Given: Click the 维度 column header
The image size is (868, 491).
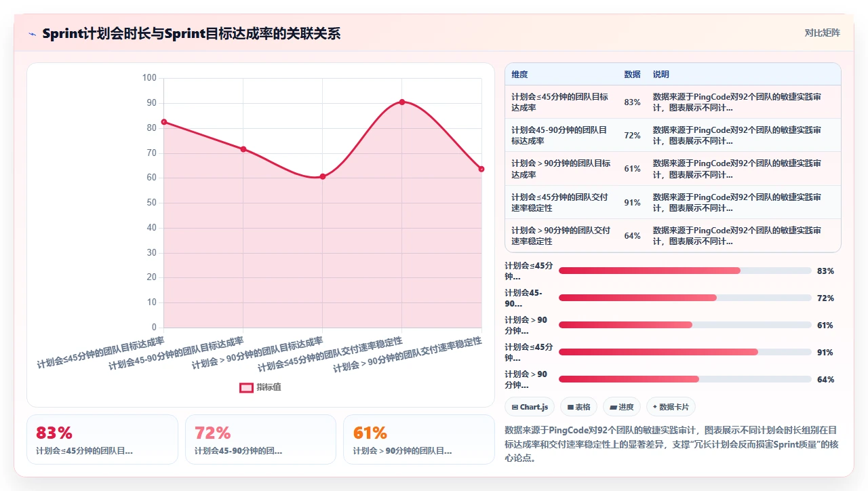Looking at the screenshot, I should [519, 75].
